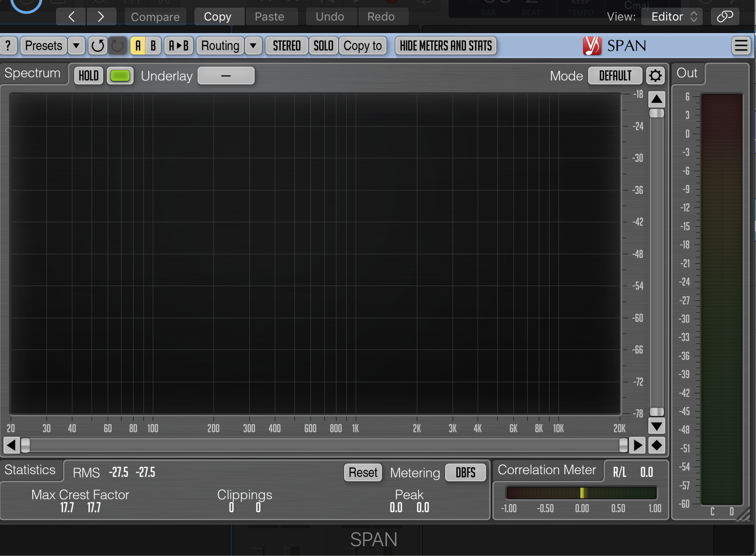Viewport: 756px width, 556px height.
Task: Open the Underlay selector
Action: pyautogui.click(x=226, y=76)
